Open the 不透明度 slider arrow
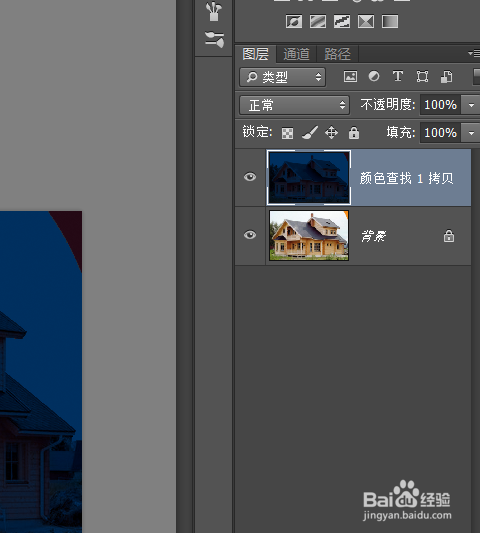The width and height of the screenshot is (480, 533). coord(471,105)
